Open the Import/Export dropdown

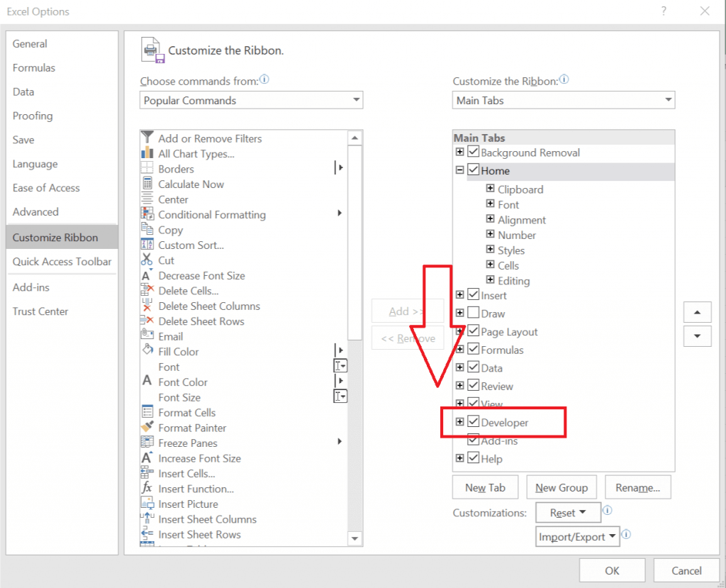(577, 536)
